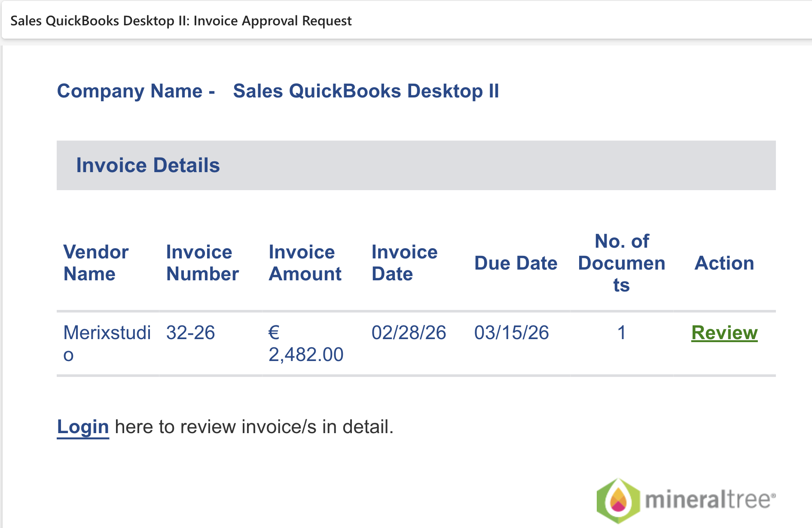Click the No. of Documents column header
Viewport: 812px width, 528px height.
tap(622, 263)
